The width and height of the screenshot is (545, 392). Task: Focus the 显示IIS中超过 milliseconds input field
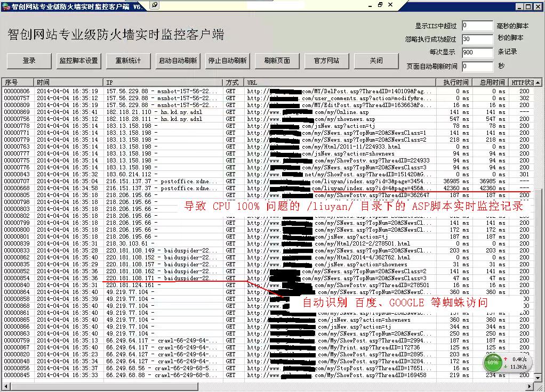(477, 26)
